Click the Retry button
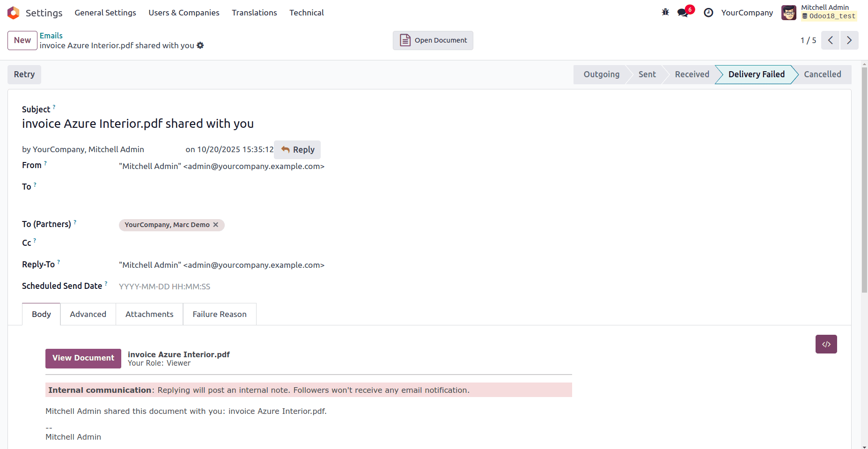868x449 pixels. pyautogui.click(x=24, y=74)
